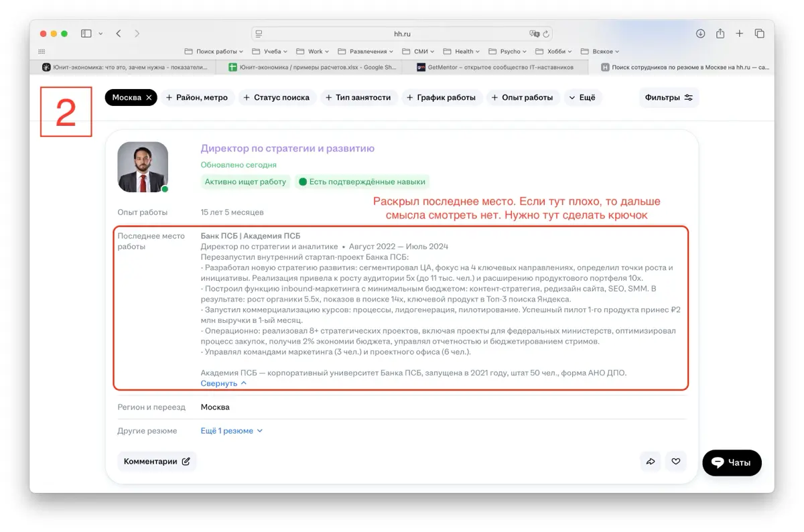Image resolution: width=804 pixels, height=532 pixels.
Task: Open the reader view icon in address bar
Action: tap(259, 34)
